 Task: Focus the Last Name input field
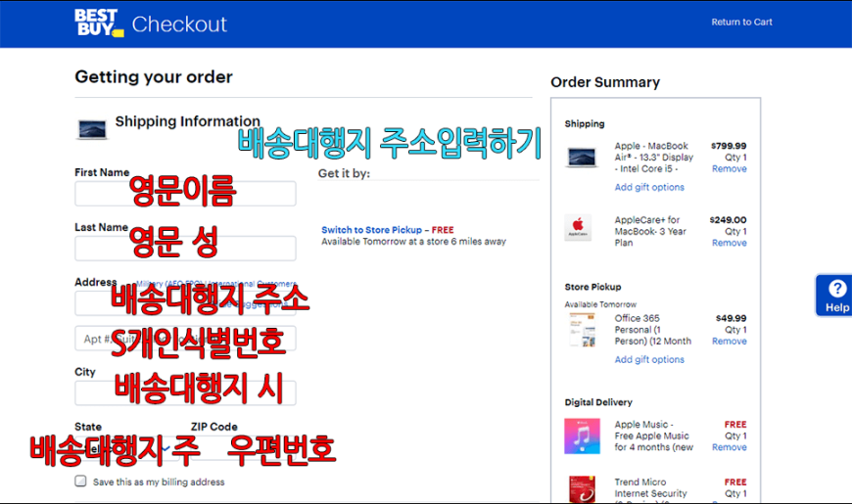[x=185, y=249]
